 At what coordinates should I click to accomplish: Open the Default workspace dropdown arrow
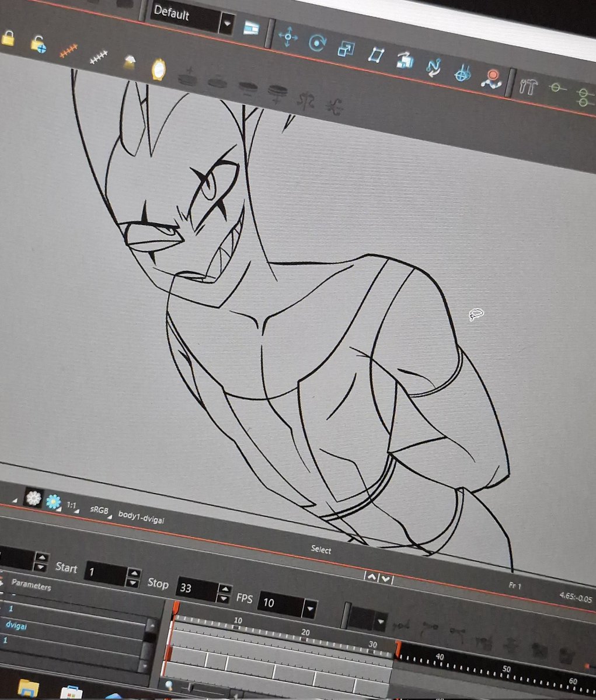click(x=226, y=24)
